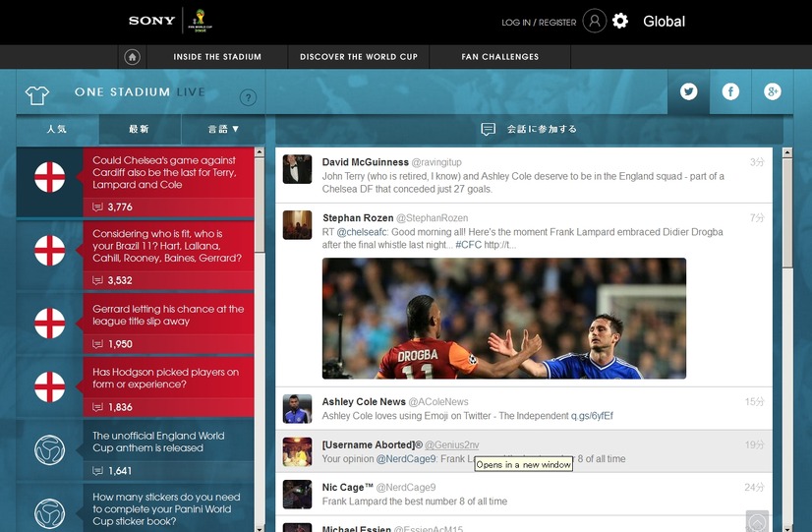812x532 pixels.
Task: Click the Drogba and Lampard photo
Action: [x=503, y=318]
